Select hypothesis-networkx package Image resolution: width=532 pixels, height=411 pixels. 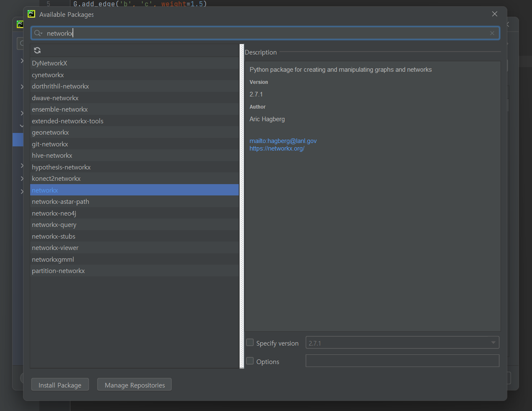click(134, 167)
